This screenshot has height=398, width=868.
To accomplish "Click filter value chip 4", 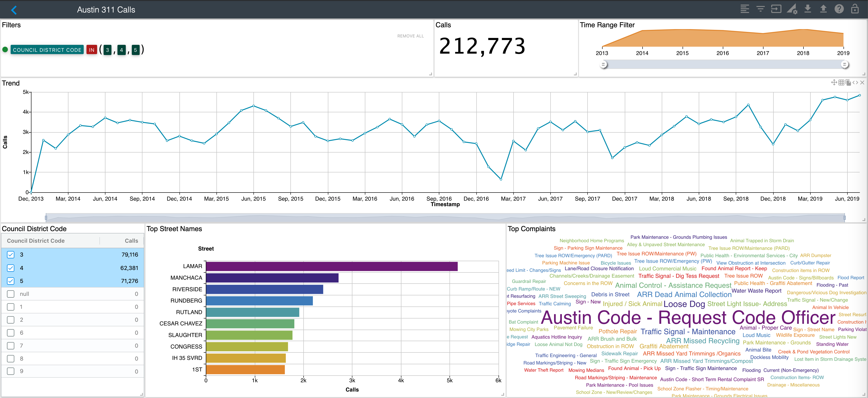I will coord(122,50).
